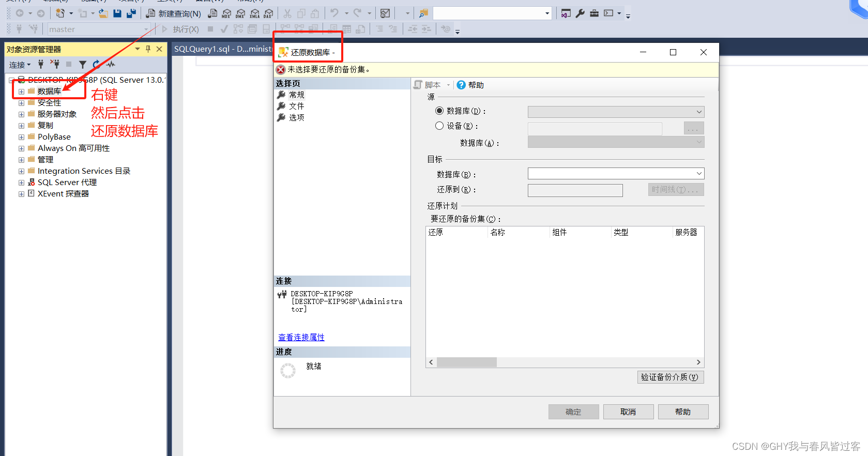Click the 取消 (Cancel) button
The image size is (868, 456).
[x=628, y=412]
